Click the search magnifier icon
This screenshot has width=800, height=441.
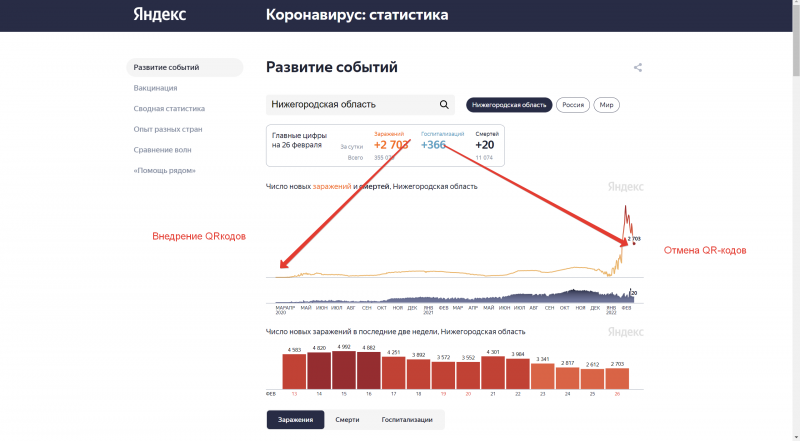click(444, 105)
